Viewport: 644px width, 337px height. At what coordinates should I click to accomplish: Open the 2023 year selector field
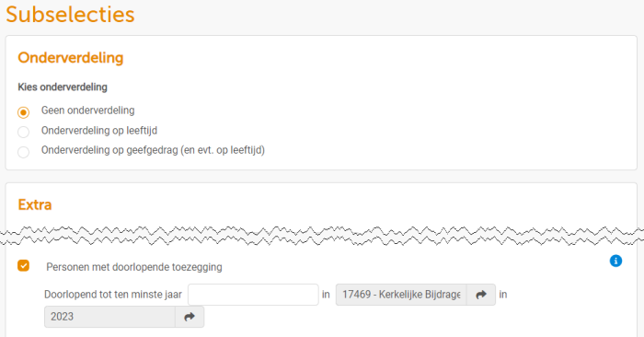coord(110,317)
